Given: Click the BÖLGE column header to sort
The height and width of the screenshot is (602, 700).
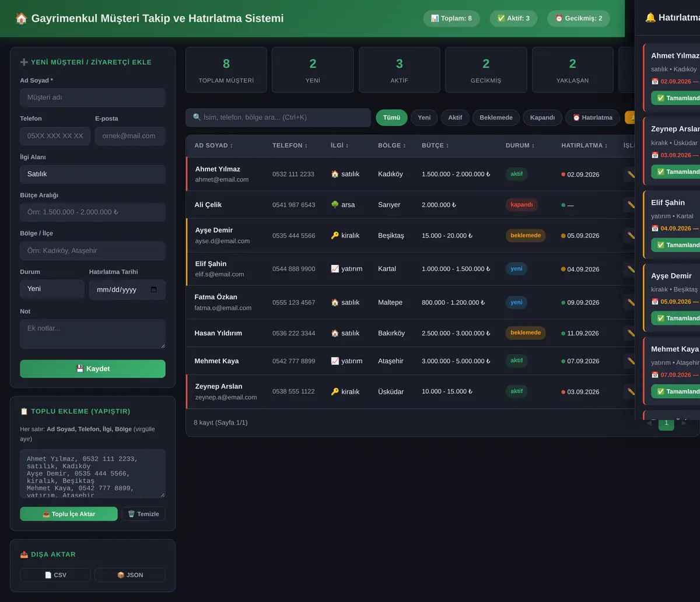Looking at the screenshot, I should pos(392,145).
